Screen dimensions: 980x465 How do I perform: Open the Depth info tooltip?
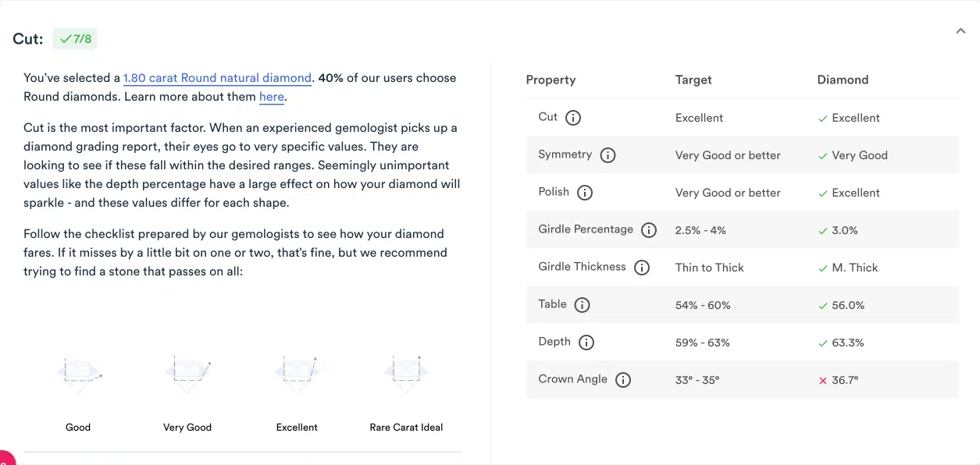(x=586, y=342)
